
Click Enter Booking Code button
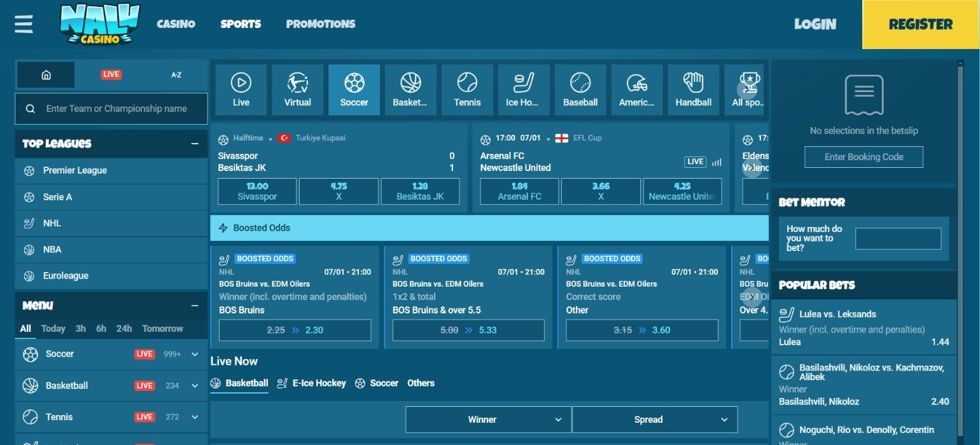tap(864, 157)
